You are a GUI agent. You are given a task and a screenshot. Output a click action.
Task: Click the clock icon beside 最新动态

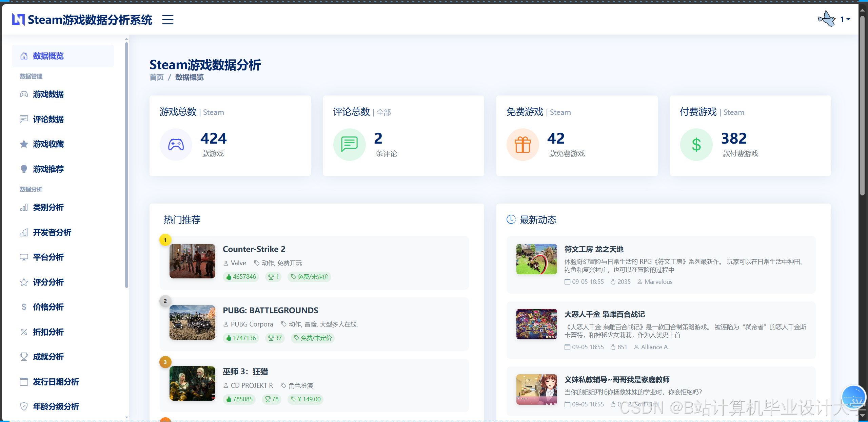pyautogui.click(x=511, y=219)
